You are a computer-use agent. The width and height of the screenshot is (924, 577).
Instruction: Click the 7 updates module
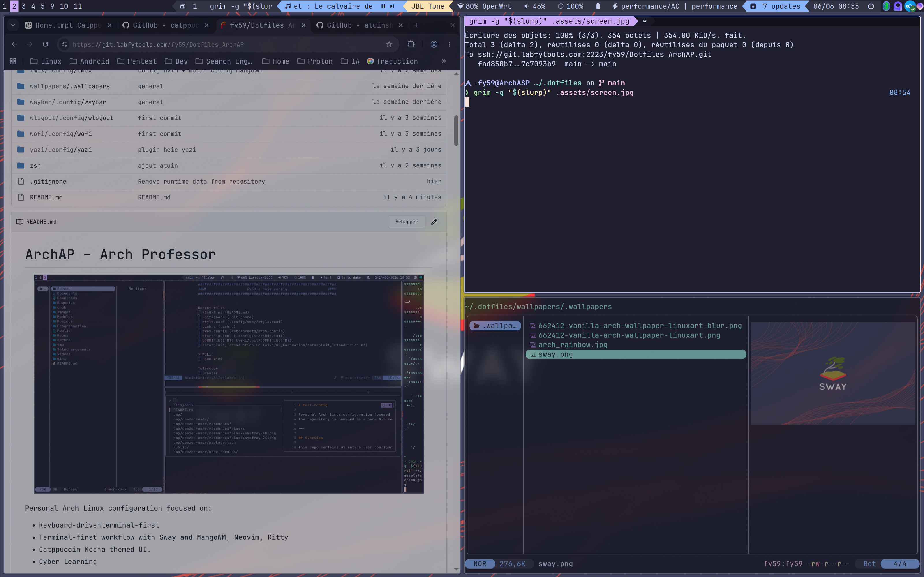775,6
